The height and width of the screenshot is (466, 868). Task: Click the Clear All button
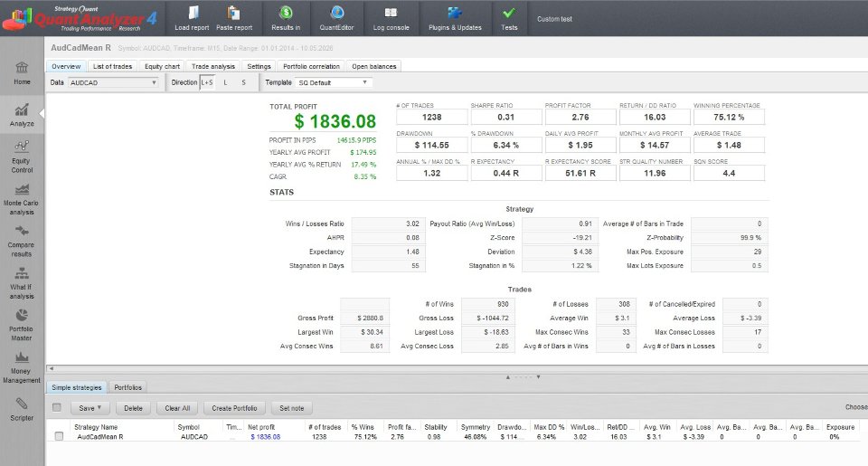(177, 408)
